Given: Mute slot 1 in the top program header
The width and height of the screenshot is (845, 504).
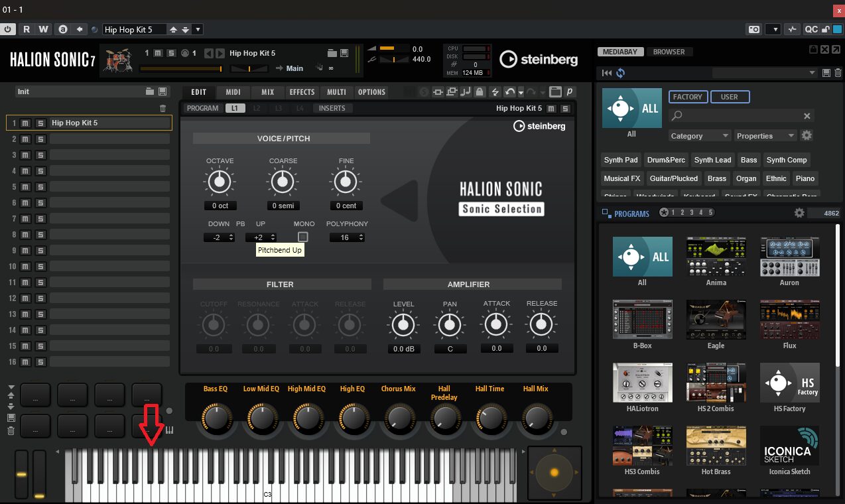Looking at the screenshot, I should (x=159, y=53).
